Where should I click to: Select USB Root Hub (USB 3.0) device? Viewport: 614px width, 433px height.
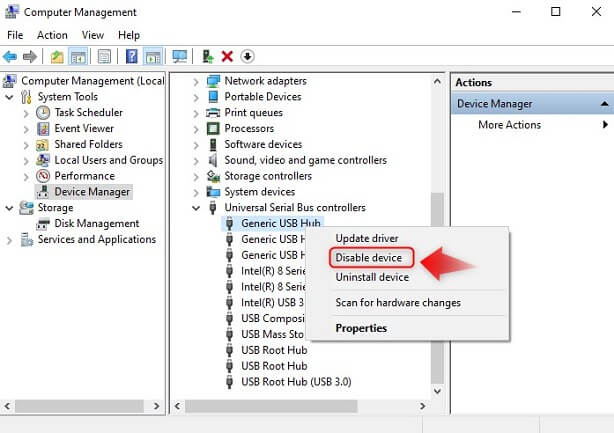[296, 382]
